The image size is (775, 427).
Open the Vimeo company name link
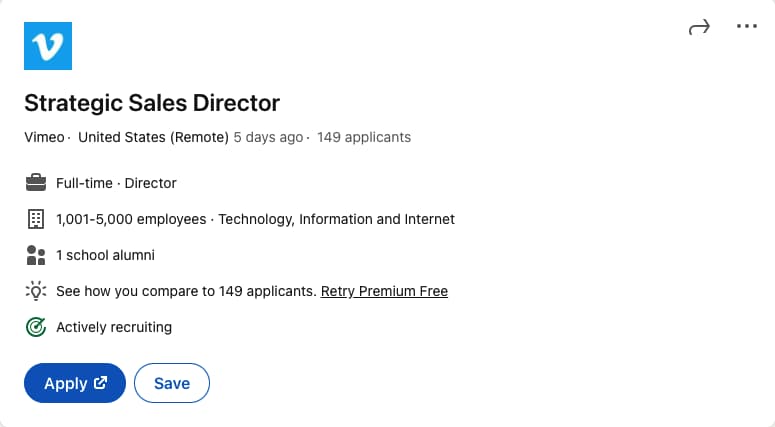pos(44,137)
